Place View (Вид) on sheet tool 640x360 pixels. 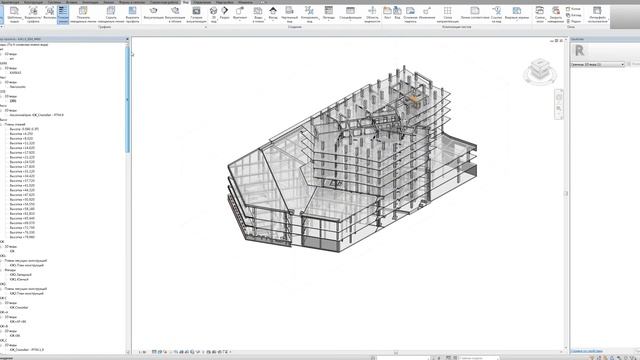(x=397, y=12)
